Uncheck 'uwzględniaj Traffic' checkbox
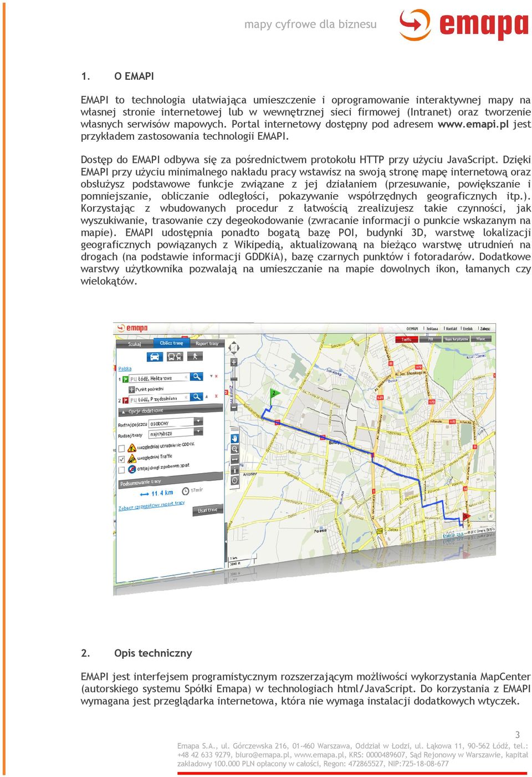The image size is (532, 777). (121, 459)
